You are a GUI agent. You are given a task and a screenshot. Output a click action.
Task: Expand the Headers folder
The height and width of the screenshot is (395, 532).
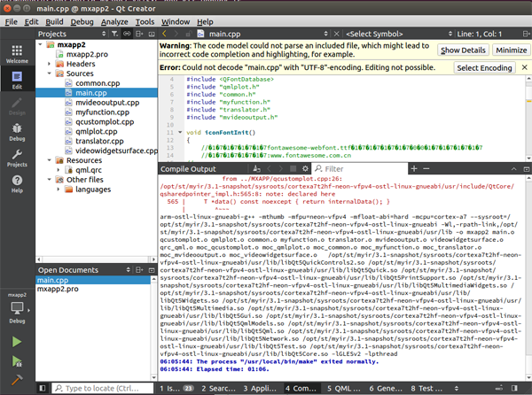49,64
